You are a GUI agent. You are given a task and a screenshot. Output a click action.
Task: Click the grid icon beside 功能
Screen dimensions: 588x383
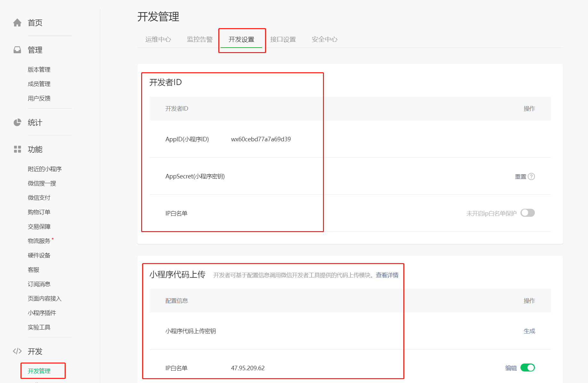17,149
